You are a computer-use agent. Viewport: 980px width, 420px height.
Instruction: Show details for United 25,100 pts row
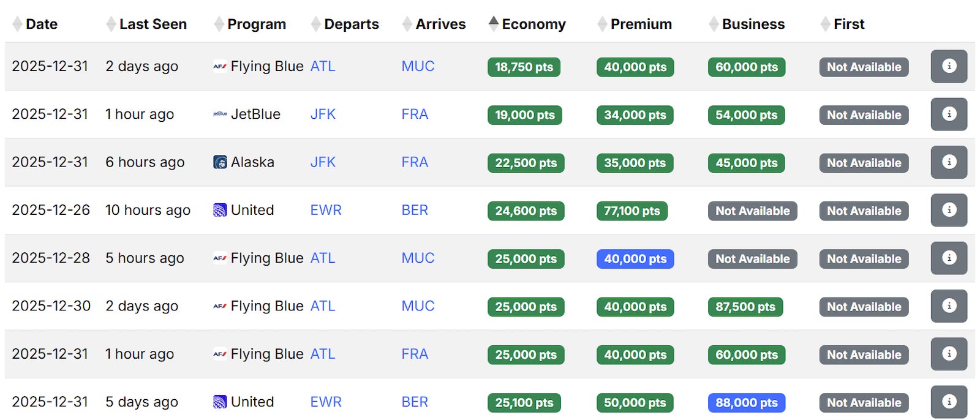948,402
